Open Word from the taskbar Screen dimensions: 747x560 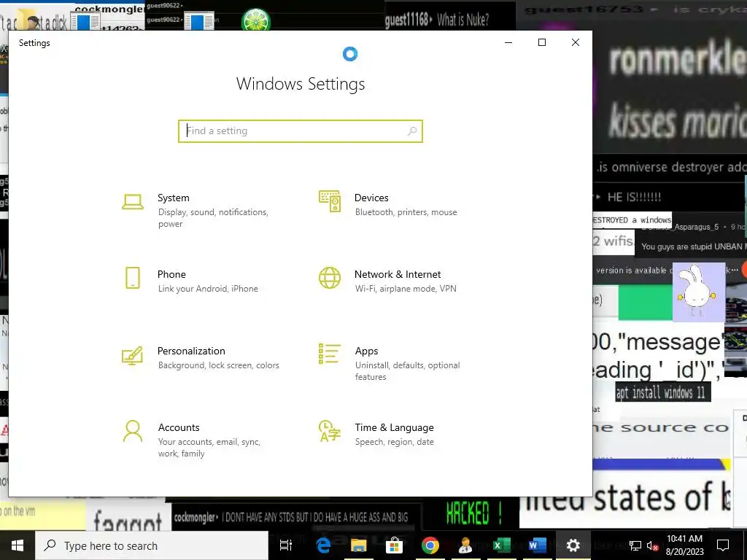pos(538,545)
